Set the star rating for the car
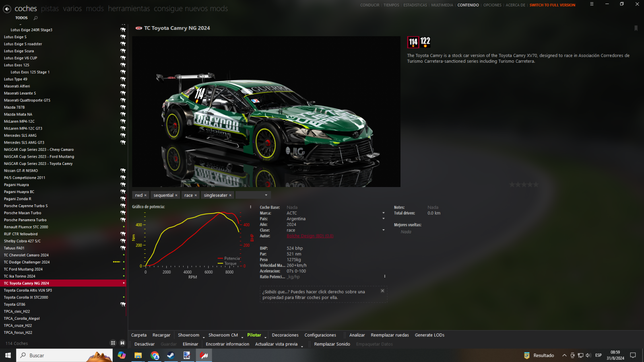 (x=524, y=185)
